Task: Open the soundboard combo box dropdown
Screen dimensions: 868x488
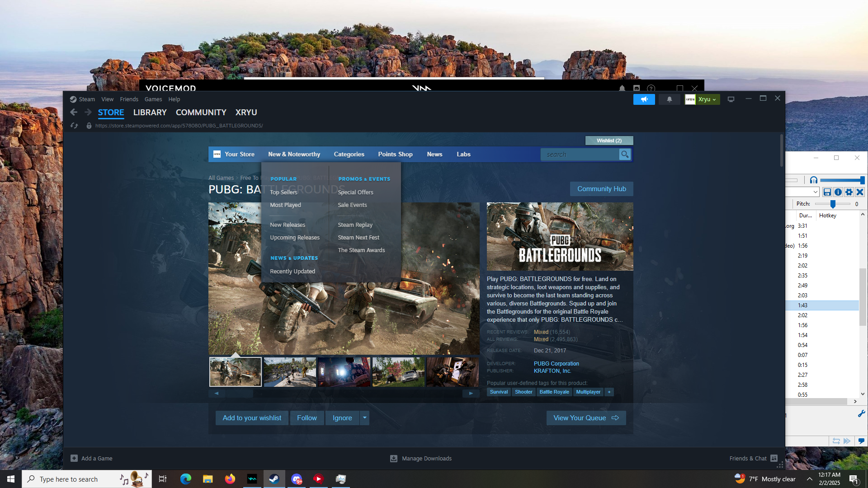Action: pos(815,192)
